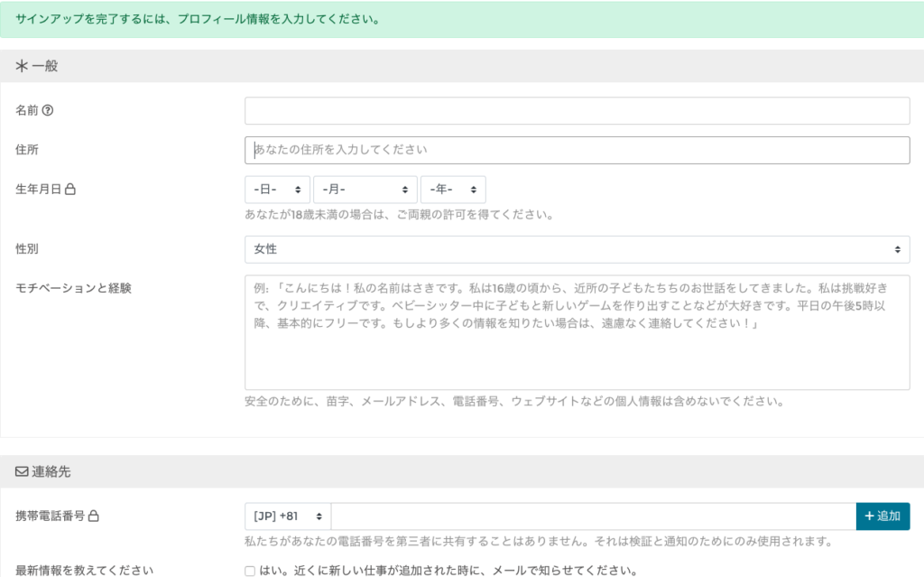This screenshot has height=577, width=924.
Task: Click the モチベーションと経験 text area
Action: coord(577,334)
